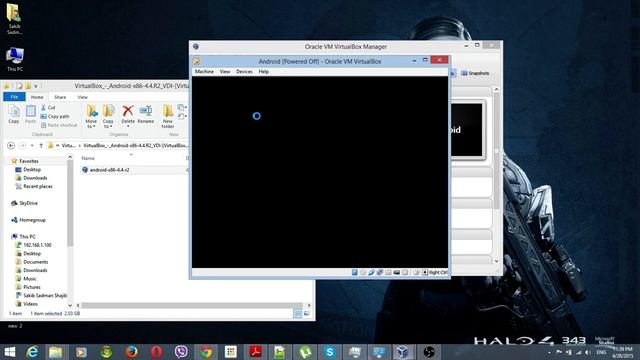Image resolution: width=640 pixels, height=360 pixels.
Task: Open This PC desktop icon
Action: click(x=15, y=59)
